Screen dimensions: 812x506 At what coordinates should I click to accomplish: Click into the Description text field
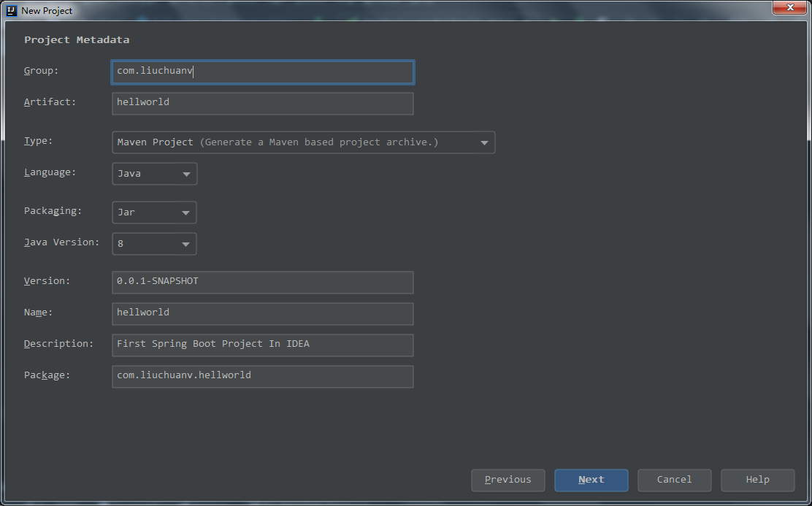pyautogui.click(x=263, y=345)
